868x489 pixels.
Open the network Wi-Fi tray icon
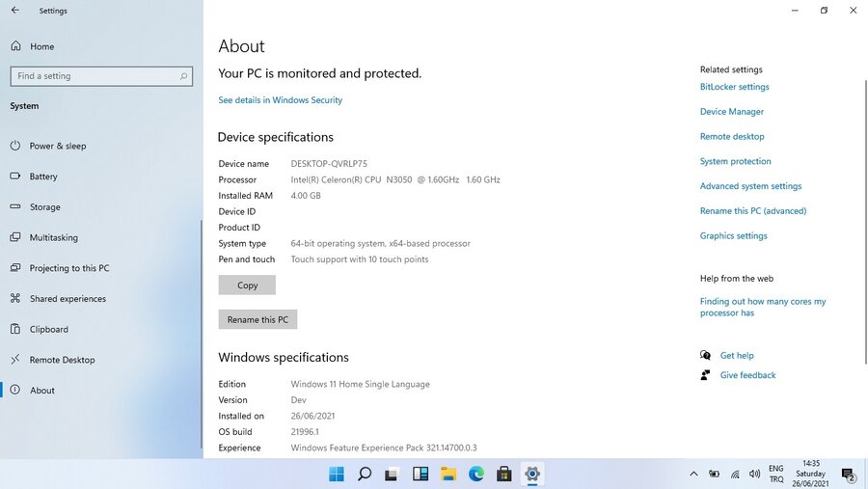click(735, 474)
